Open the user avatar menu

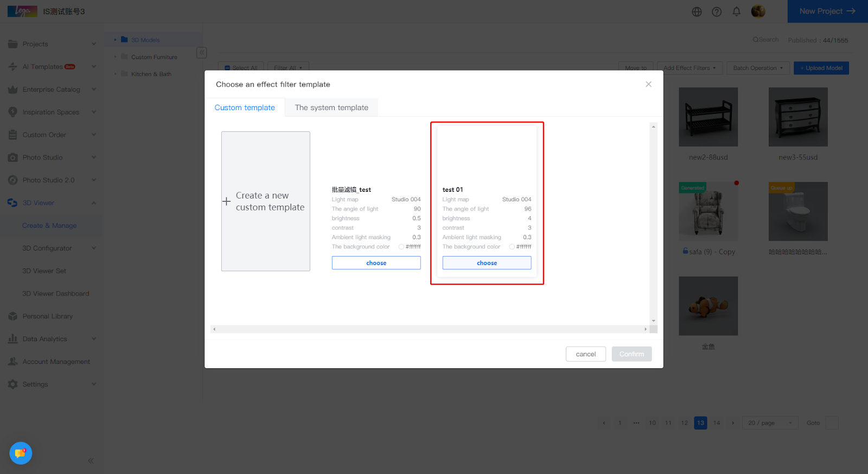(758, 11)
